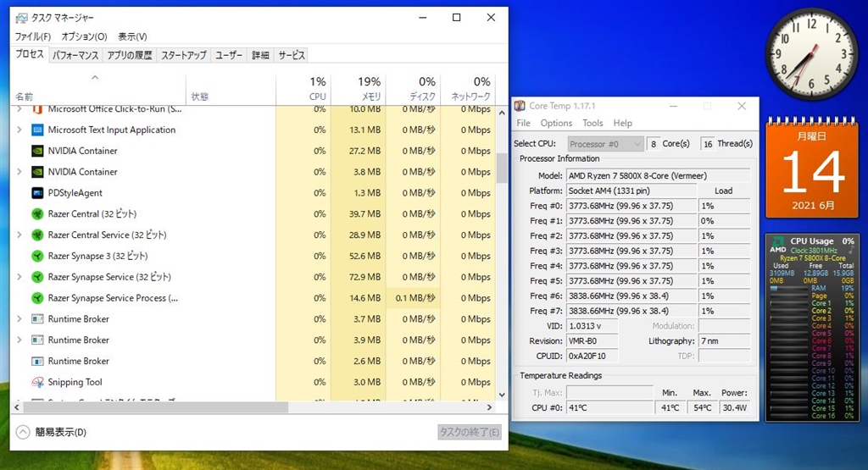The width and height of the screenshot is (868, 470).
Task: Expand Razer Central Service process group
Action: pos(19,235)
